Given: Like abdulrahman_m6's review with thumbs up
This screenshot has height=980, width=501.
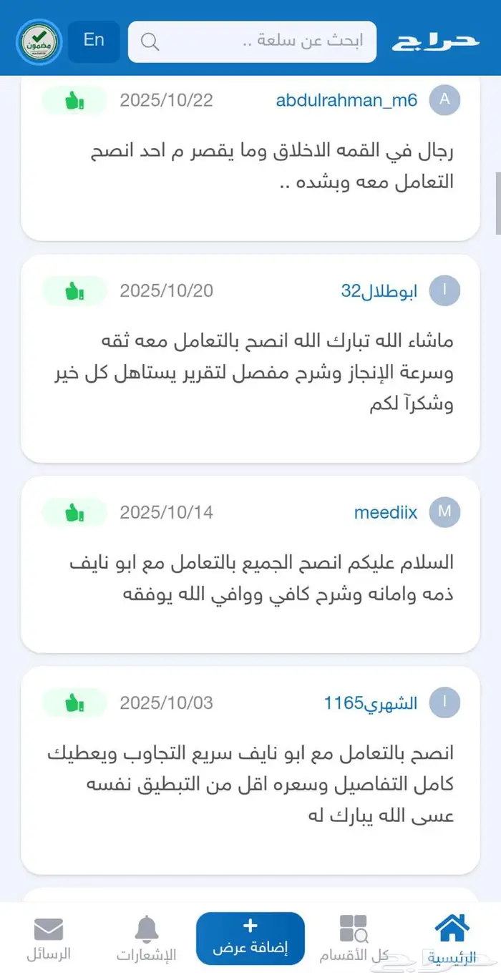Looking at the screenshot, I should (x=74, y=100).
